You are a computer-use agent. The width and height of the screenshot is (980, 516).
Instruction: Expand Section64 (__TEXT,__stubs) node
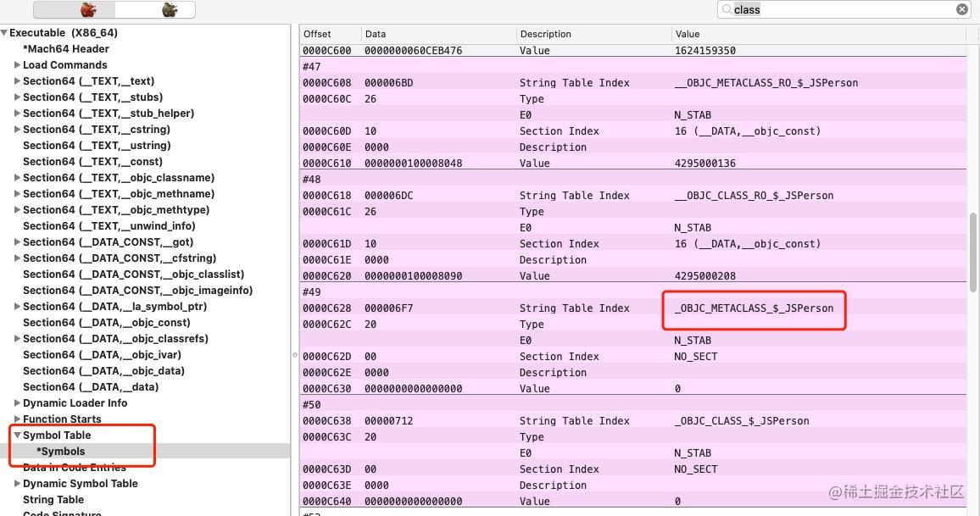point(18,97)
